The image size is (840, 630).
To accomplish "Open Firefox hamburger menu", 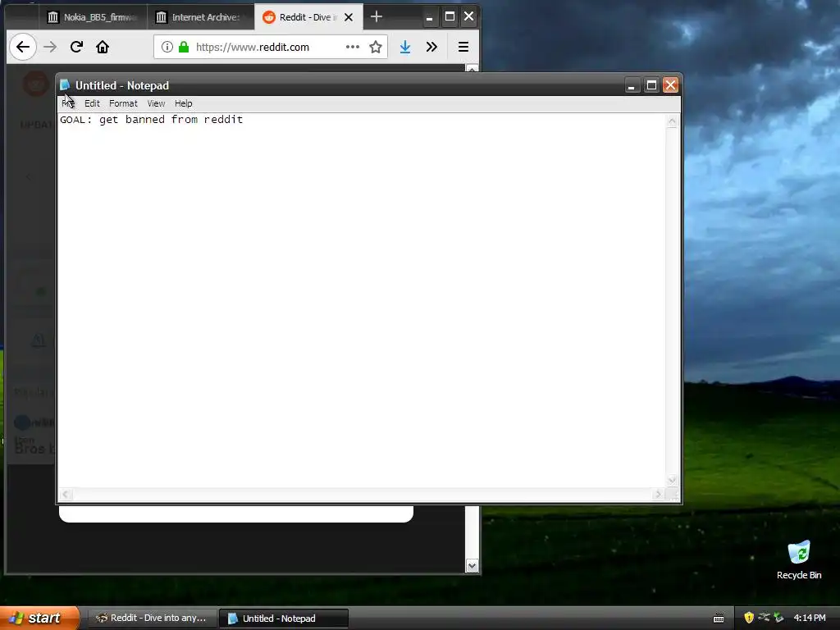I will (x=463, y=47).
